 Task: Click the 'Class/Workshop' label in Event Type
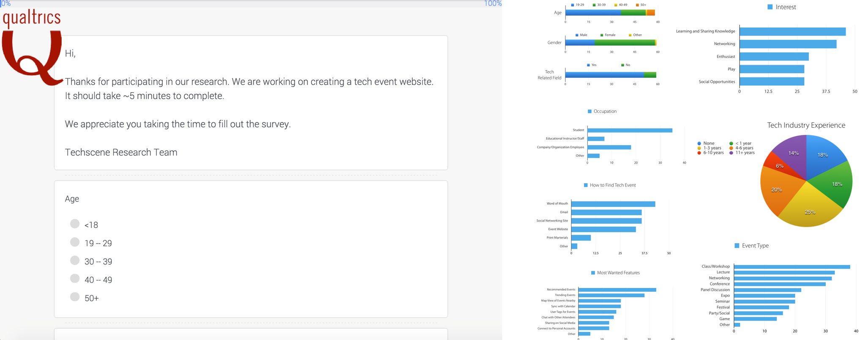click(716, 266)
